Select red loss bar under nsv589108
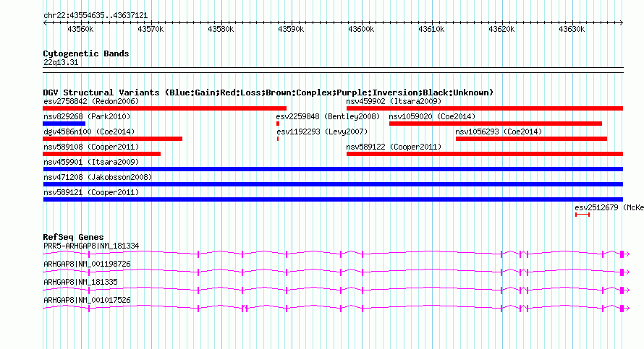The width and height of the screenshot is (644, 349). pos(101,154)
